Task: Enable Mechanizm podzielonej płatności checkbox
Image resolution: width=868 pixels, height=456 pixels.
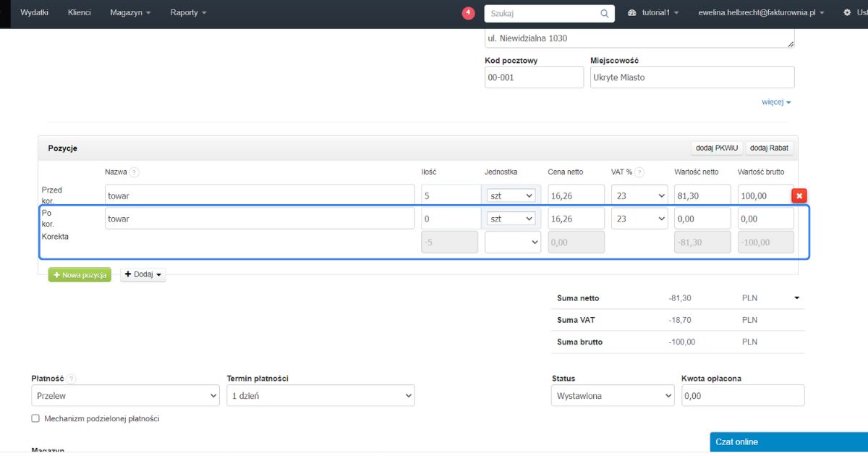Action: (x=35, y=418)
